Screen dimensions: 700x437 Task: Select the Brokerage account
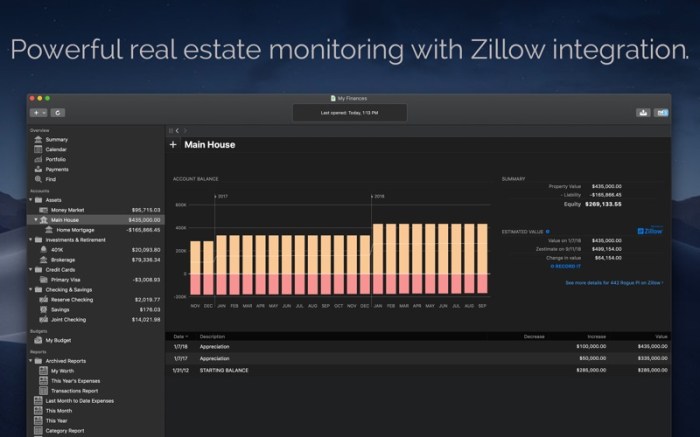(62, 260)
